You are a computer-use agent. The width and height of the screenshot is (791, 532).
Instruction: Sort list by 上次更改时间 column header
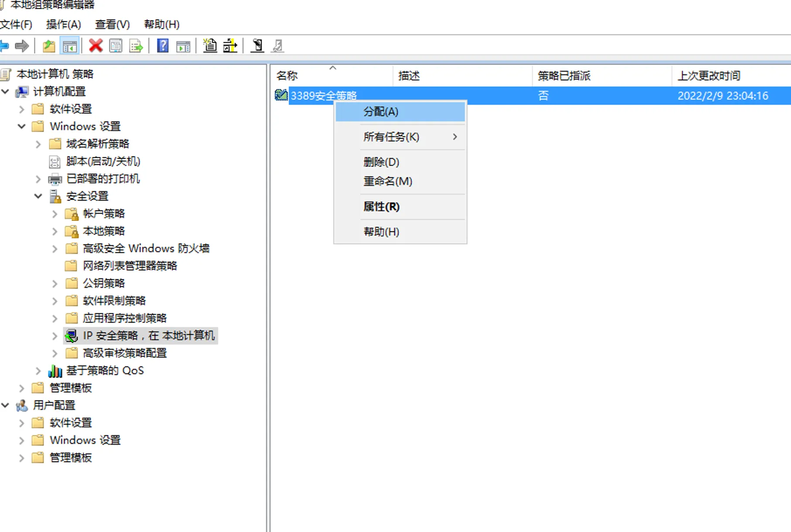pos(709,76)
